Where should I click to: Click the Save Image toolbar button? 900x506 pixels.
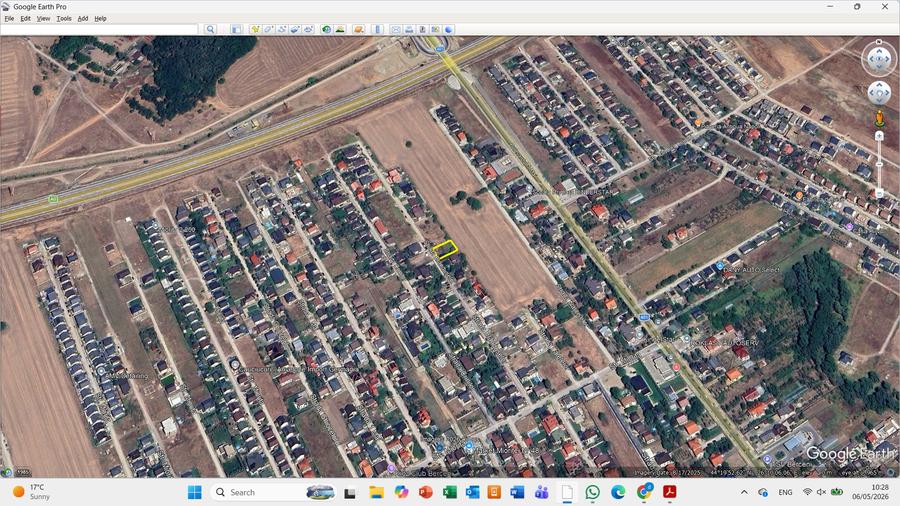click(x=422, y=29)
